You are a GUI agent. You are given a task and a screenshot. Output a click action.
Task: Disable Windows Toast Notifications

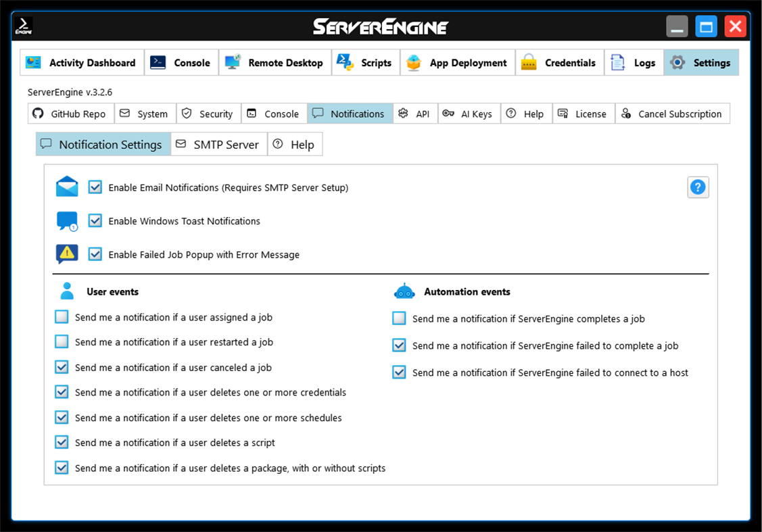click(x=95, y=220)
